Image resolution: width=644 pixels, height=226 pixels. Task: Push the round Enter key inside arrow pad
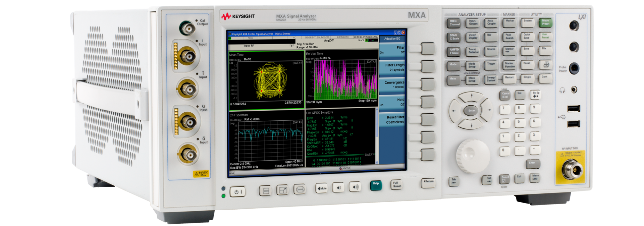point(472,110)
